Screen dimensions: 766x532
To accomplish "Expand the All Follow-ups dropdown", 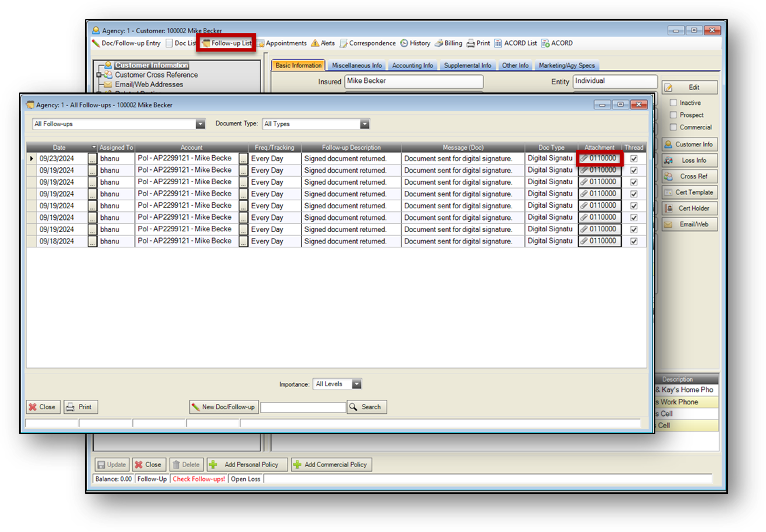I will (x=200, y=124).
